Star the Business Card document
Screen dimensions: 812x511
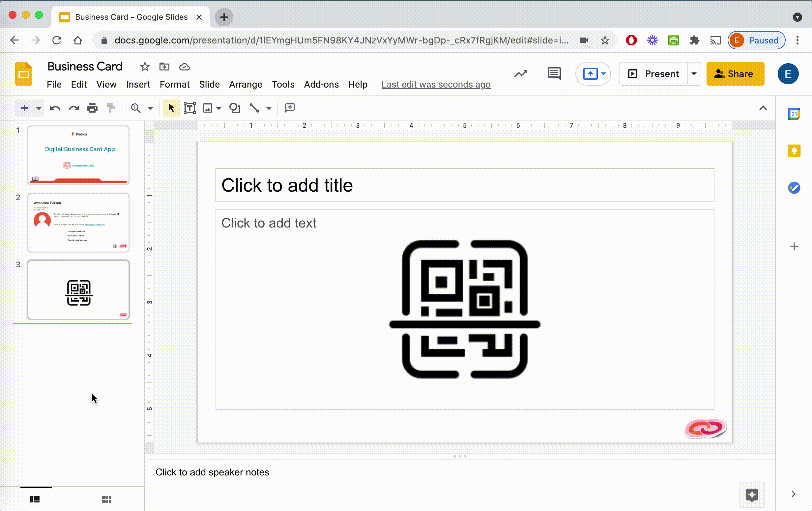tap(145, 67)
